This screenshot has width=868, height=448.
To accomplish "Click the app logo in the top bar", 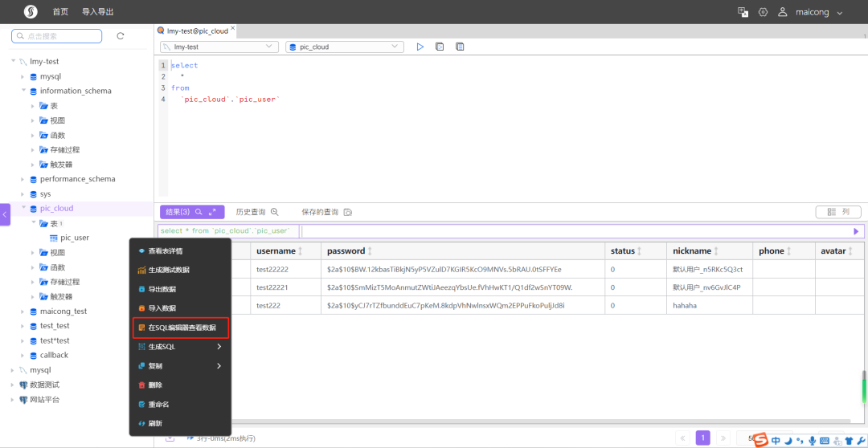I will coord(31,11).
